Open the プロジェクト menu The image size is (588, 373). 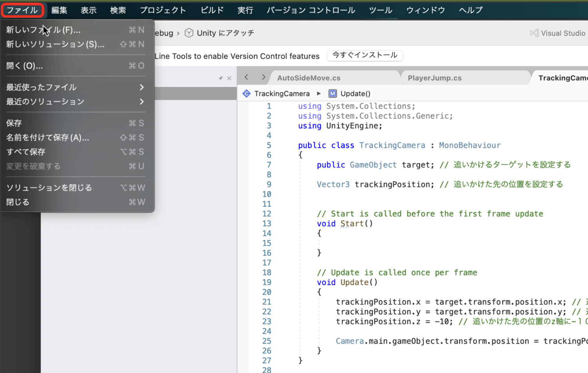coord(163,10)
